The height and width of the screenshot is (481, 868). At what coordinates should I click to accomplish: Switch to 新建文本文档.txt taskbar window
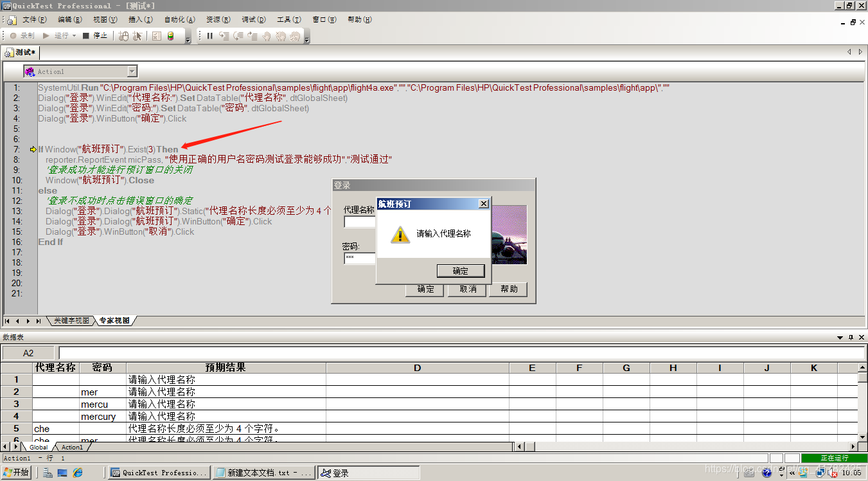pyautogui.click(x=263, y=473)
